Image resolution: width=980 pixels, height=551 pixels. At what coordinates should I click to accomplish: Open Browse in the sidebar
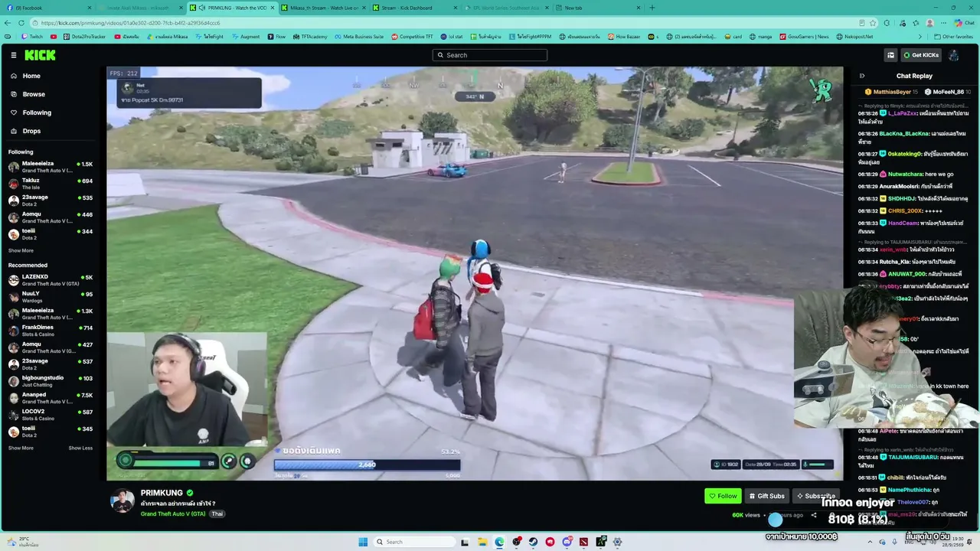[x=34, y=94]
